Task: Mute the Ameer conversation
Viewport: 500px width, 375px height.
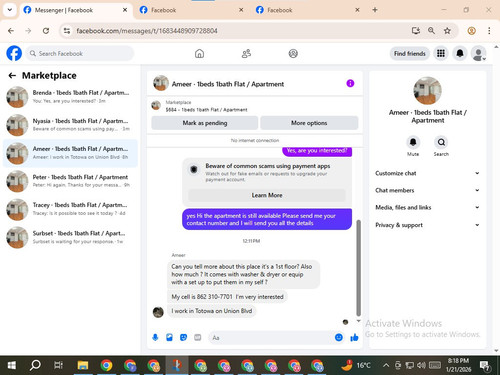Action: [413, 142]
